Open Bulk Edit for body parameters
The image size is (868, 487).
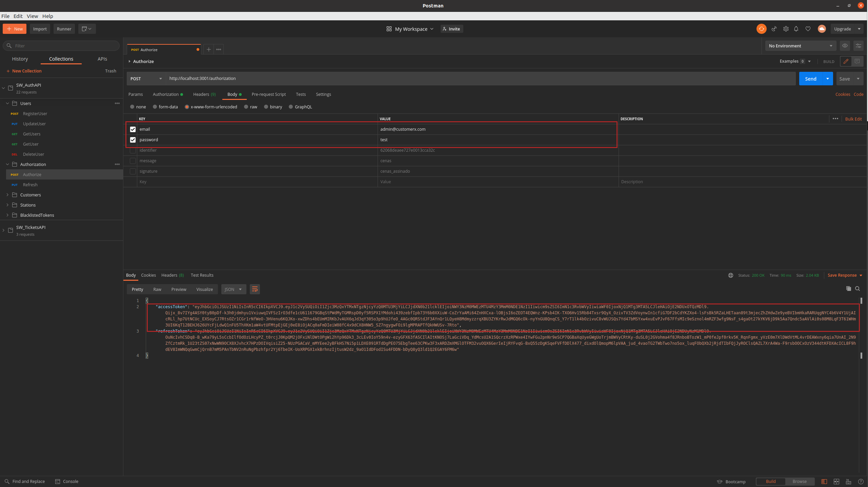(x=854, y=119)
